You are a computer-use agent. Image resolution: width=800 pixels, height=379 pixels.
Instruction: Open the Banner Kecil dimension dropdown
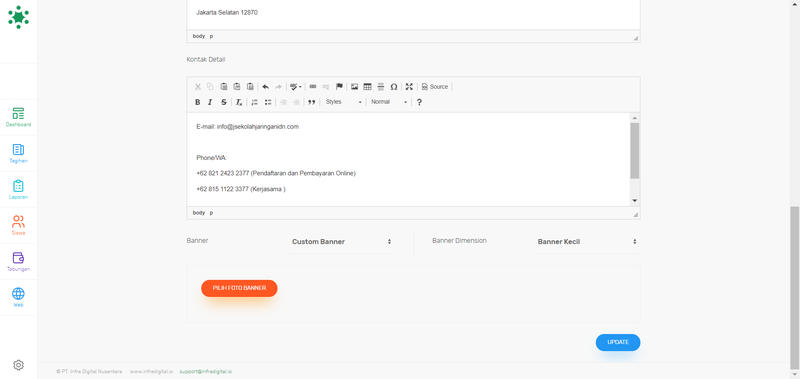pos(587,242)
